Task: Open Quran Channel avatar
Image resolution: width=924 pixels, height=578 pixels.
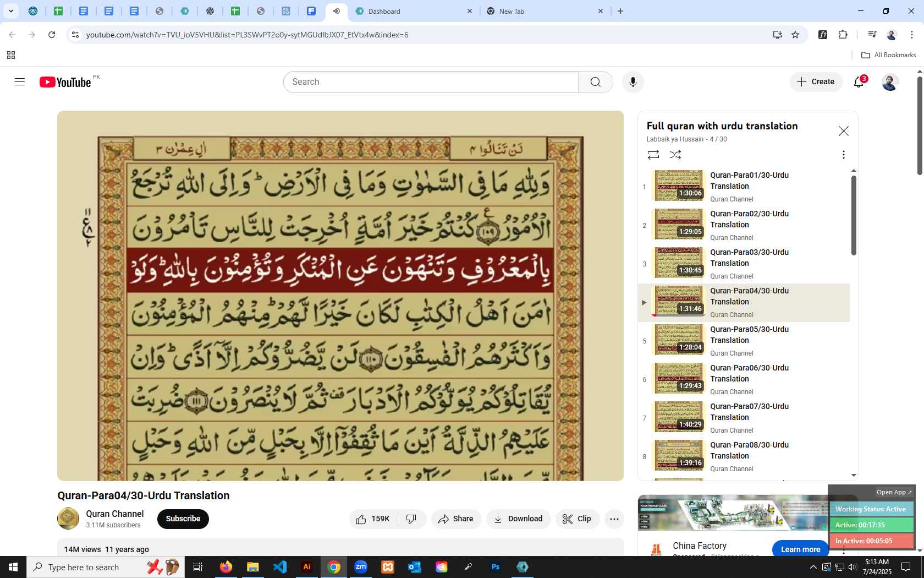Action: 68,519
